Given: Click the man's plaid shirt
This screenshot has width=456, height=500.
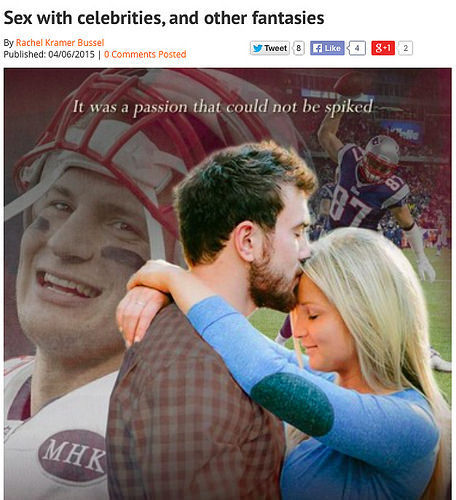Looking at the screenshot, I should 193,410.
